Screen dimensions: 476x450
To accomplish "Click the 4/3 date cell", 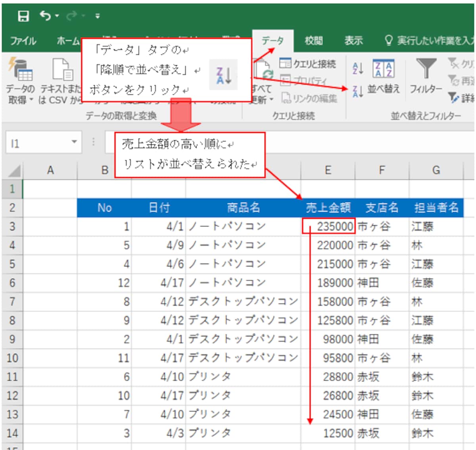I will tap(159, 433).
